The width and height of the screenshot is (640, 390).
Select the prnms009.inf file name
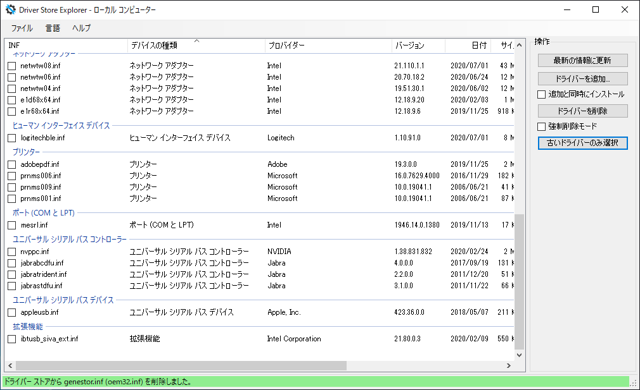click(41, 187)
